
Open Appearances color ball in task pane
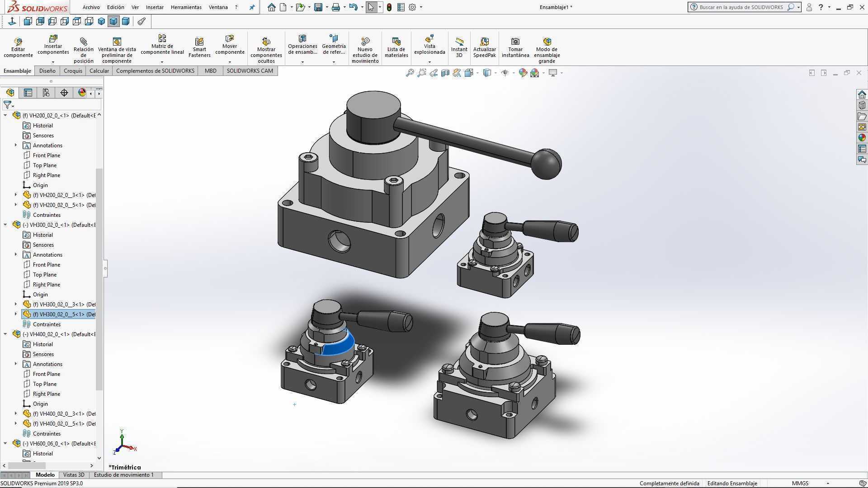click(x=862, y=138)
